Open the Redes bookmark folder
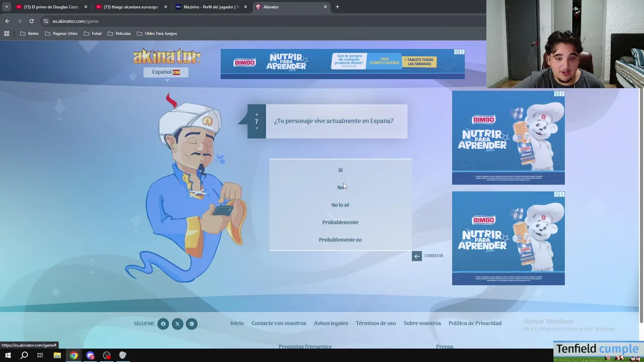The image size is (644, 362). tap(29, 34)
